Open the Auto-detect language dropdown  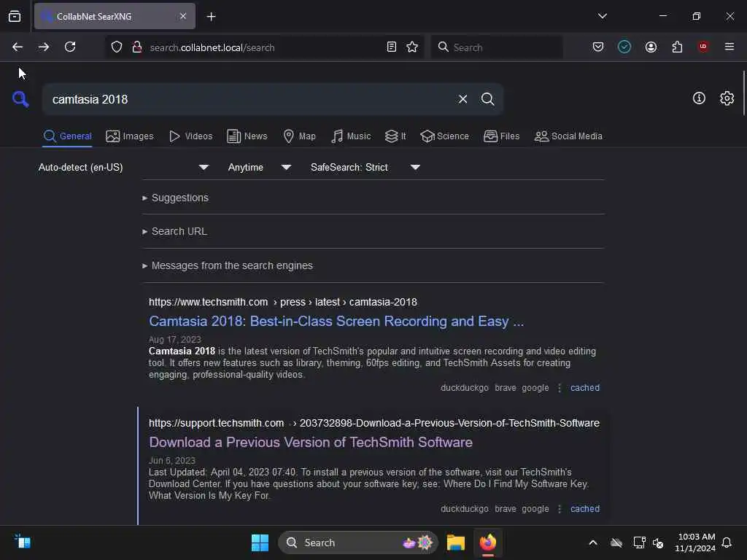(124, 167)
